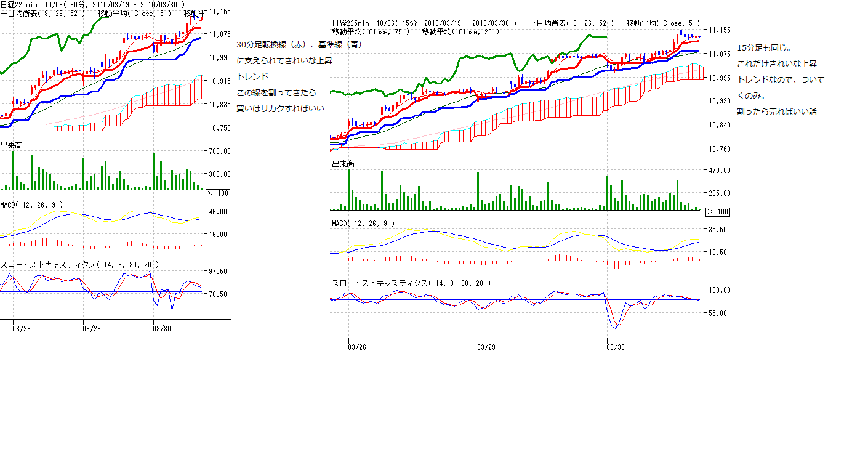Select the 03/30 date marker on 15-minute chart
The height and width of the screenshot is (473, 868).
[616, 347]
